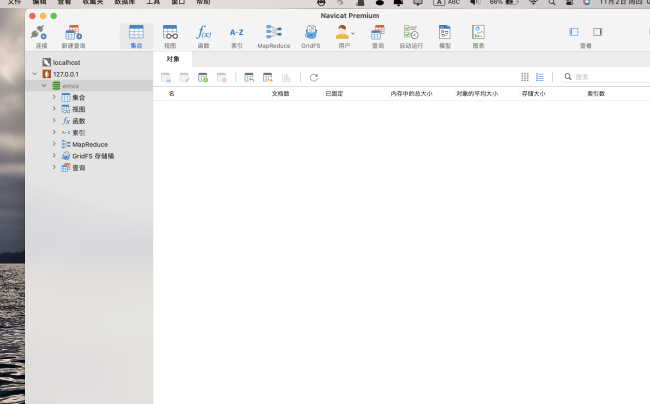Click the Wi-Fi icon in macOS menu bar
The image size is (650, 404).
(534, 2)
